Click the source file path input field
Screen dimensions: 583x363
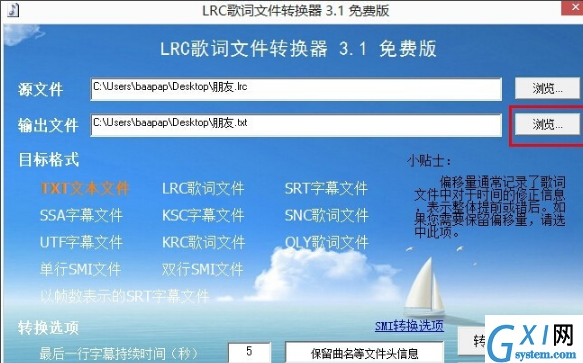[x=296, y=89]
